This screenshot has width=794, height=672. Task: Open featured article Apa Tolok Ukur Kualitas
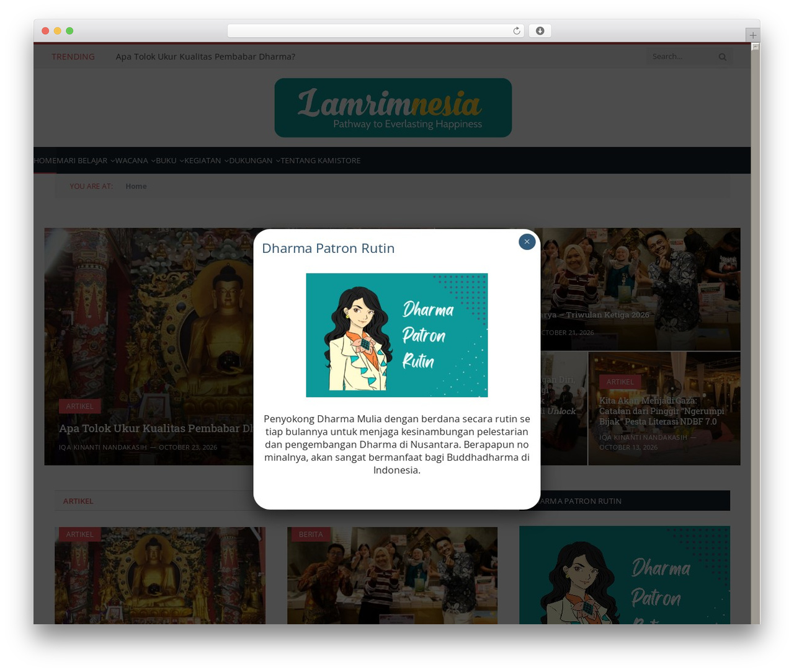coord(156,428)
